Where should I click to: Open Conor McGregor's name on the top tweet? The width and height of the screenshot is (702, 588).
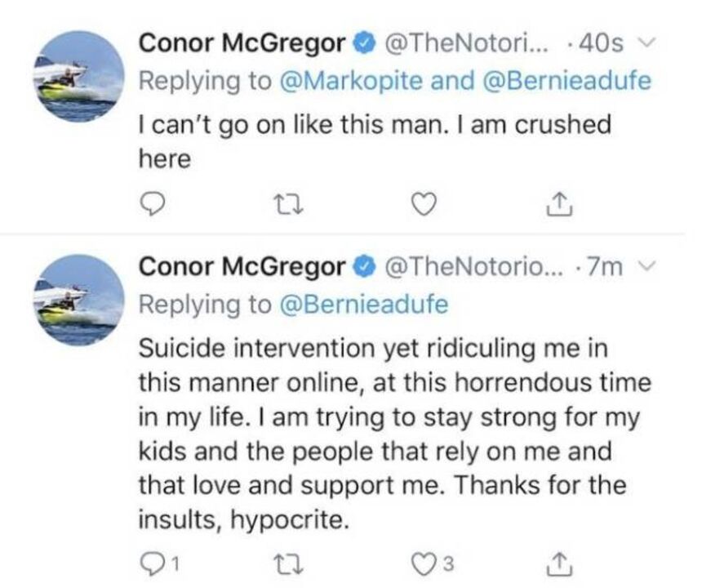tap(242, 43)
